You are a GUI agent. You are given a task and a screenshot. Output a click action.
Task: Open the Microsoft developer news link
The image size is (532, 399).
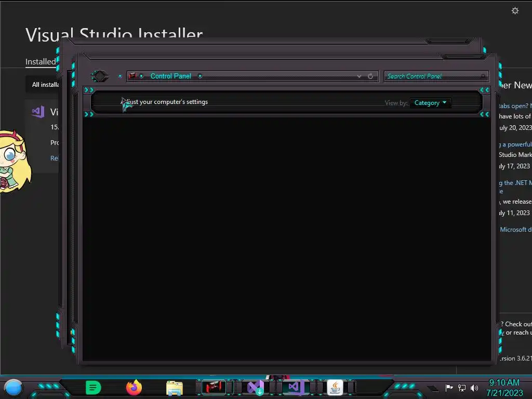(x=516, y=230)
